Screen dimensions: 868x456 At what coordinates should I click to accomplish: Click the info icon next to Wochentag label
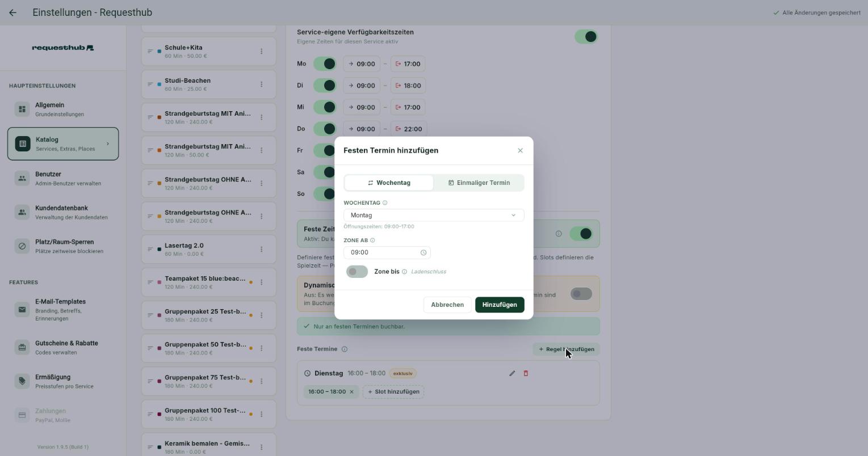(x=385, y=202)
